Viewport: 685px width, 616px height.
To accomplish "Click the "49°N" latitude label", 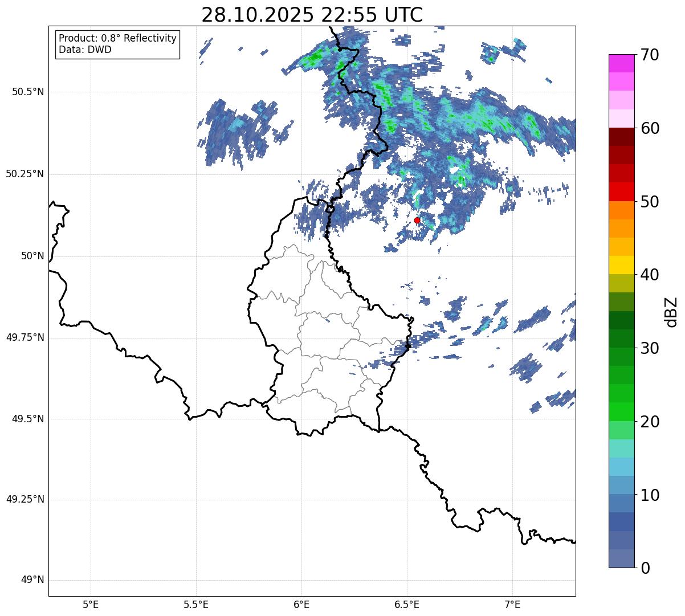I will tap(32, 580).
